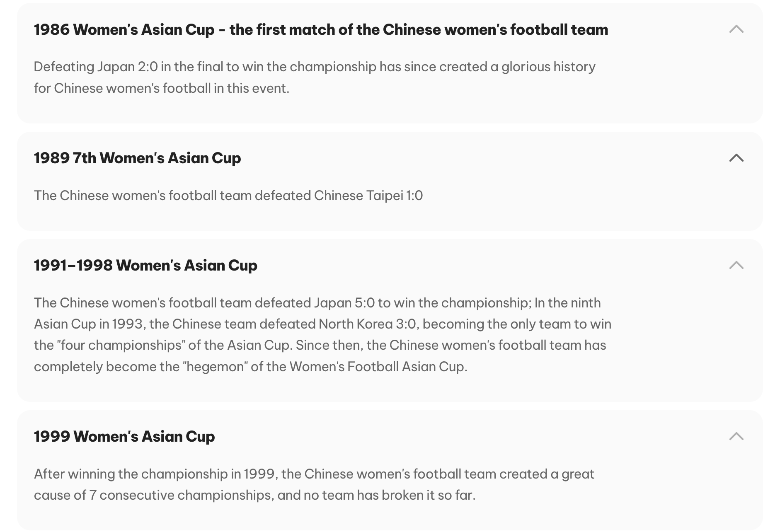Collapse the 1986 Women's Asian Cup section chevron
780x532 pixels.
[x=736, y=29]
